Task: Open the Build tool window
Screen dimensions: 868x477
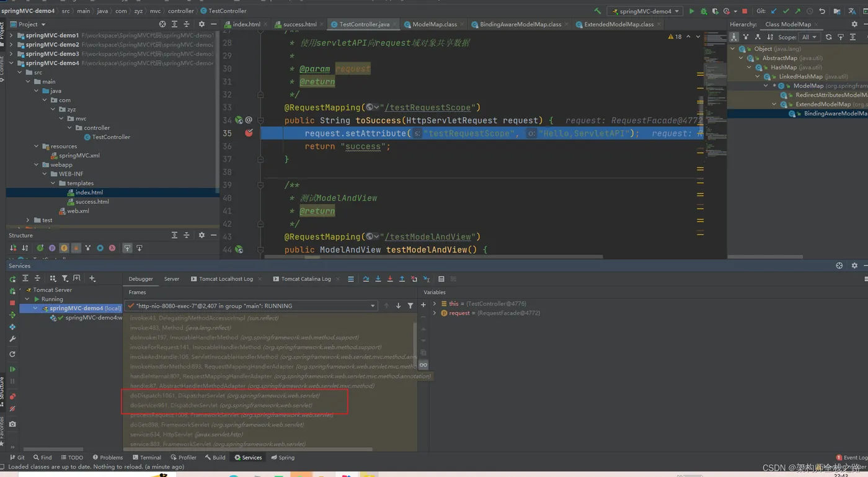Action: click(x=215, y=457)
